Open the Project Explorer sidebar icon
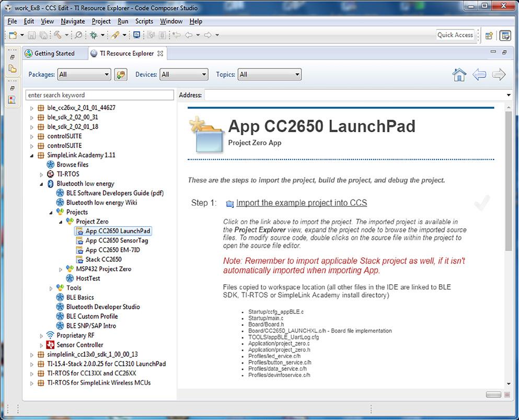 pyautogui.click(x=12, y=68)
